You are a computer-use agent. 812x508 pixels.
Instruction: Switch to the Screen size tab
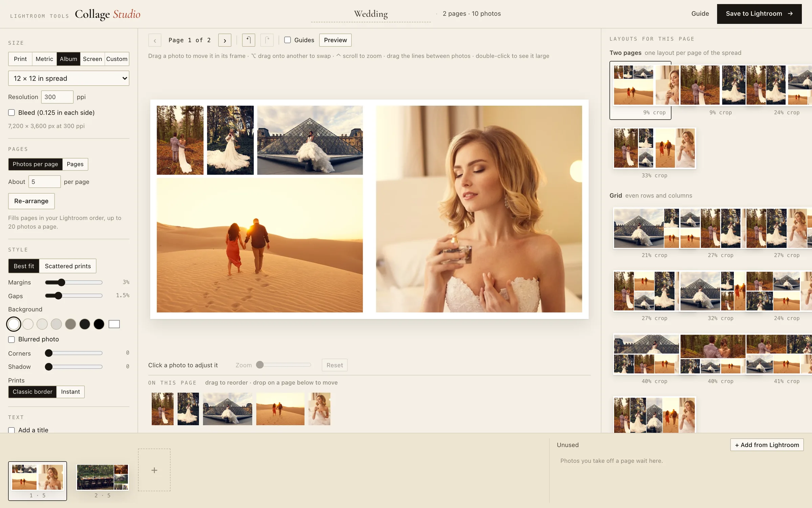92,59
